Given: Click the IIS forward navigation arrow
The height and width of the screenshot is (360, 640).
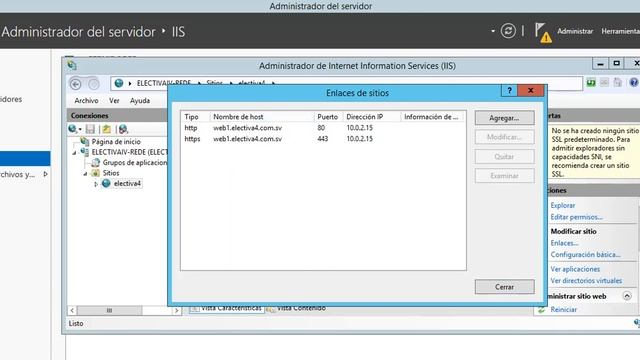Looking at the screenshot, I should 93,84.
